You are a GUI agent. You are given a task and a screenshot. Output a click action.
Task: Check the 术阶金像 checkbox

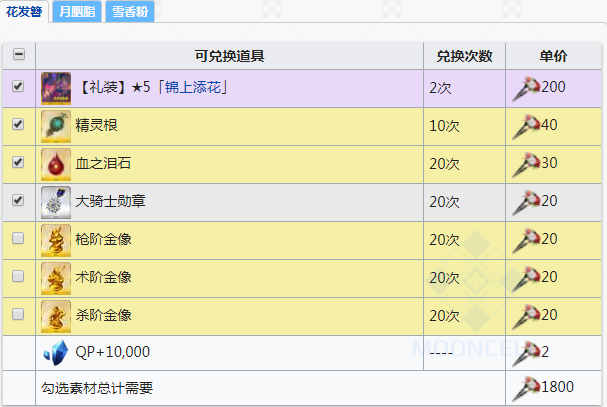coord(18,276)
